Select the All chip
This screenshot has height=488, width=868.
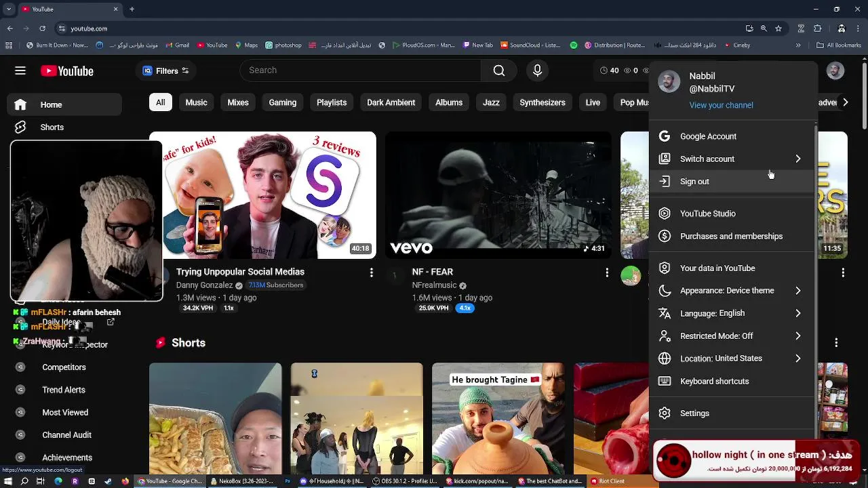point(160,102)
